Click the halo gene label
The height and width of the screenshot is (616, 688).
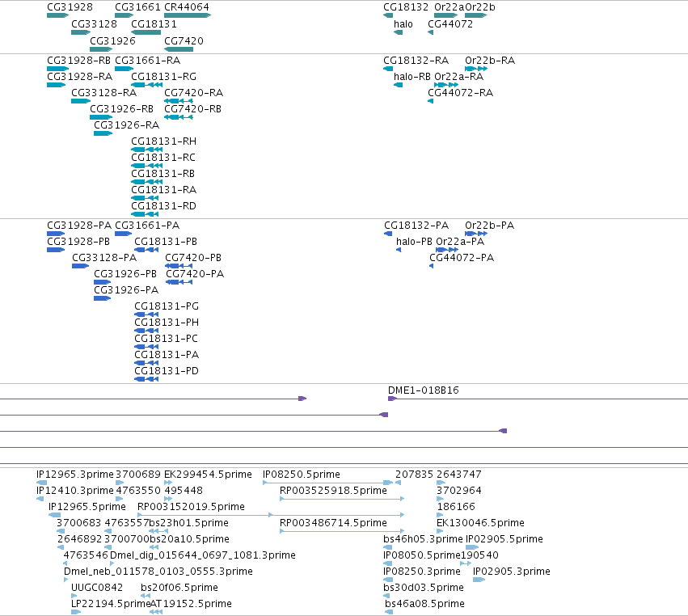pos(403,23)
